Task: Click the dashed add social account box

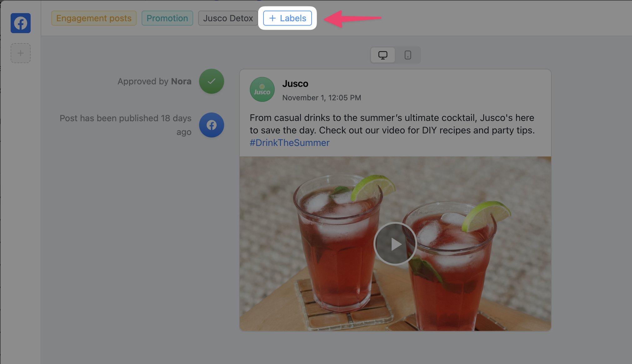Action: click(21, 53)
